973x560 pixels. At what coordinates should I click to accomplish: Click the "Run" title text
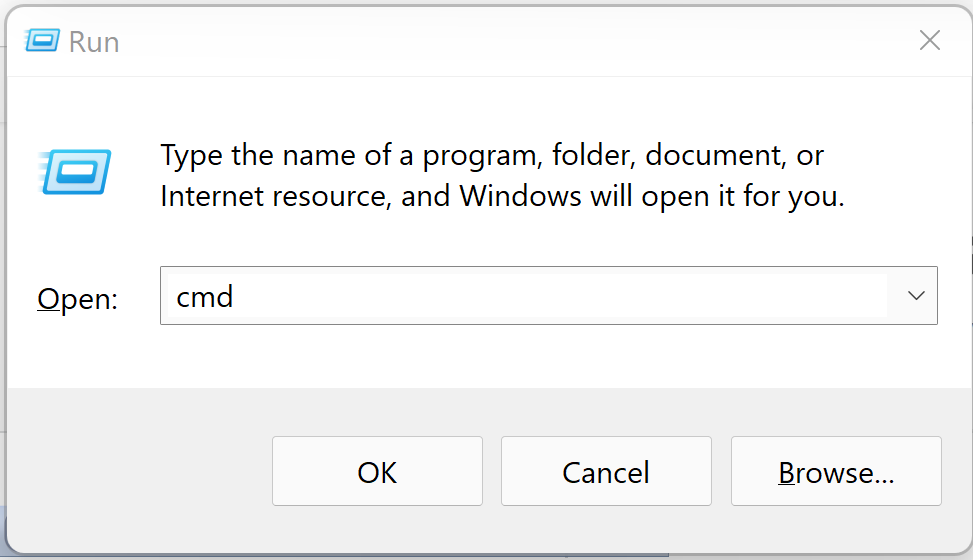pyautogui.click(x=94, y=42)
